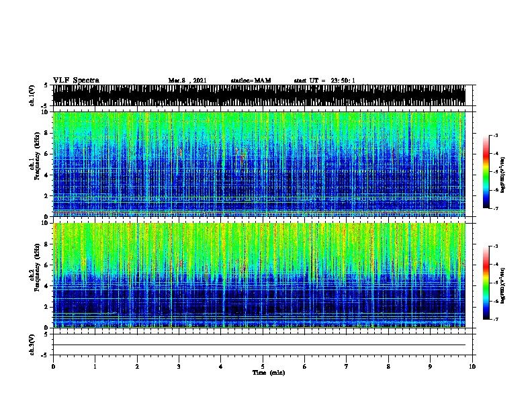Click the "ch.3(V)" axis label

tap(32, 345)
